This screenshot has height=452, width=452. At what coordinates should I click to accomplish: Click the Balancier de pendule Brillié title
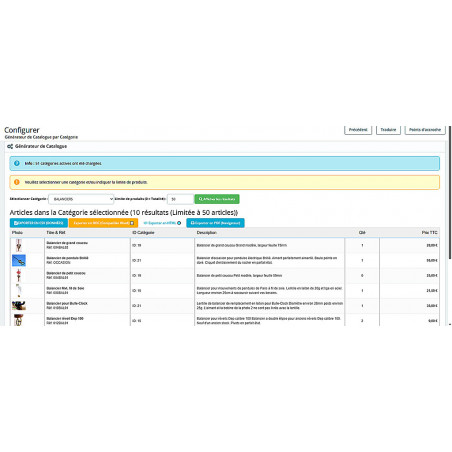point(67,258)
